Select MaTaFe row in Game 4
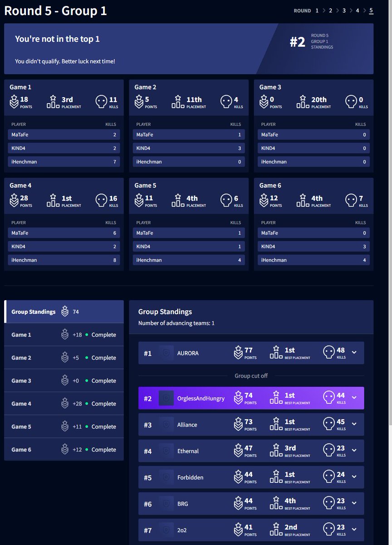This screenshot has height=545, width=392. 64,233
